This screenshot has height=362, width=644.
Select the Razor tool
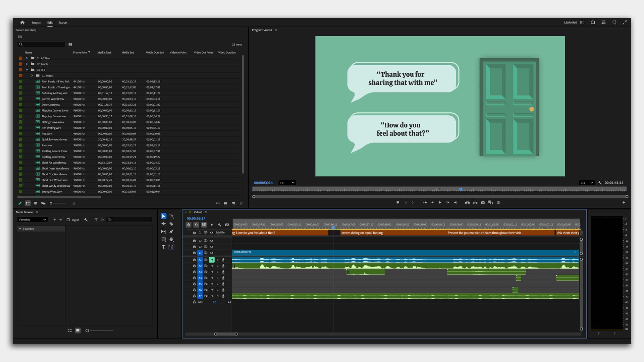[x=171, y=224]
